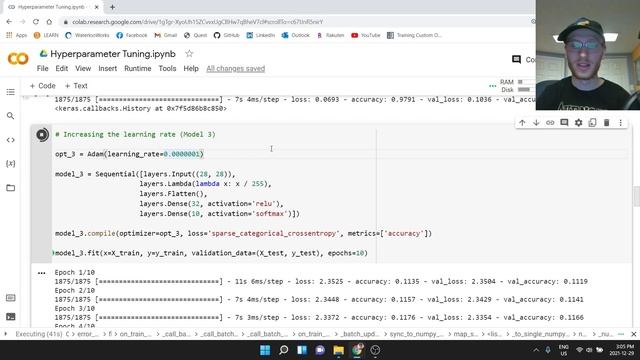Screen dimensions: 640x360
Task: Go to the browser home page
Action: (49, 22)
